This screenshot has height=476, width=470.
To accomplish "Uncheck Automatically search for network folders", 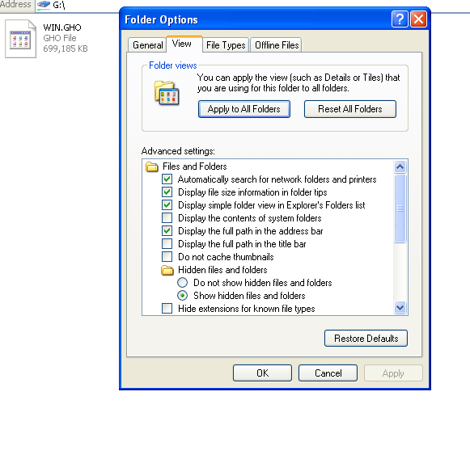I will coord(167,179).
